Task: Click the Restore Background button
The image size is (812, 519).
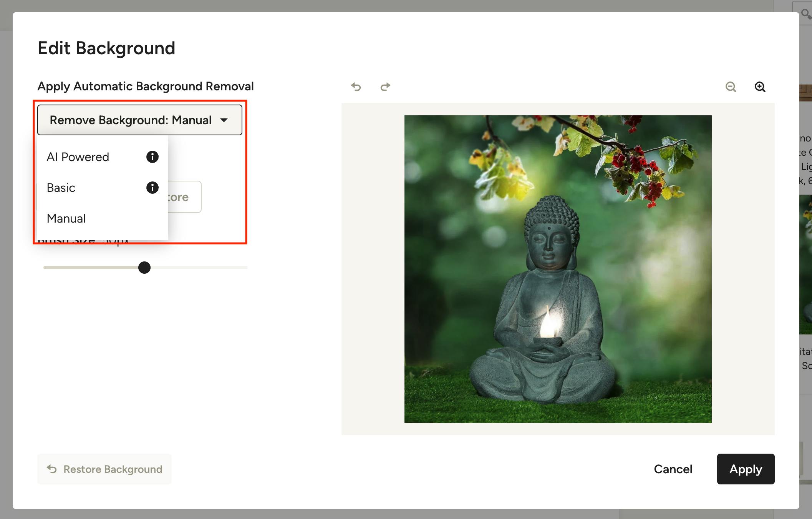Action: click(104, 469)
